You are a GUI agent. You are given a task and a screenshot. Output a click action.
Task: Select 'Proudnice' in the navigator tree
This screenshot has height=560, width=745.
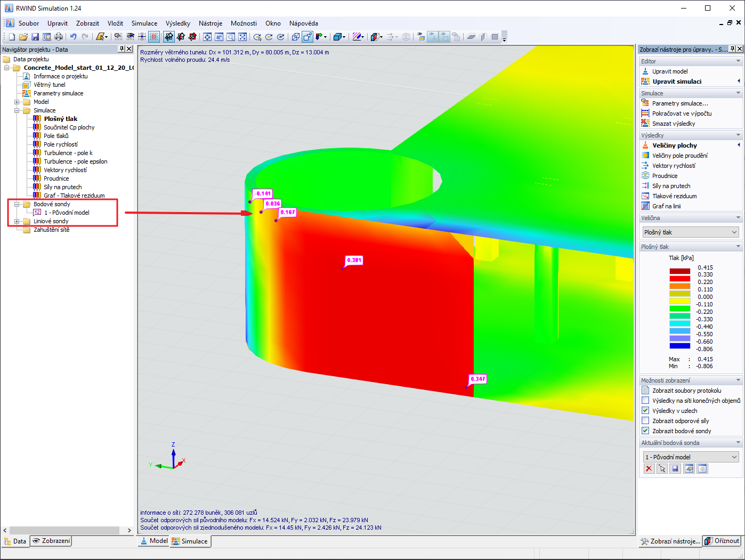click(56, 178)
